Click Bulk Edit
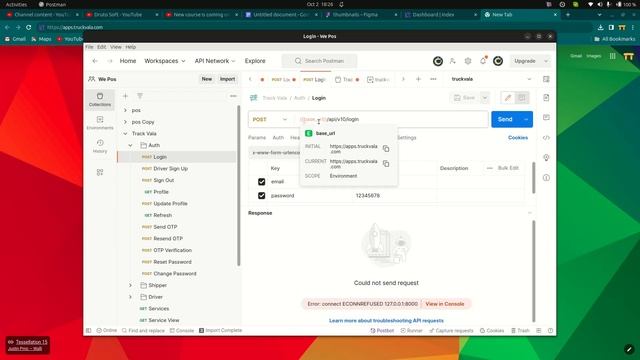This screenshot has width=640, height=360. point(508,168)
